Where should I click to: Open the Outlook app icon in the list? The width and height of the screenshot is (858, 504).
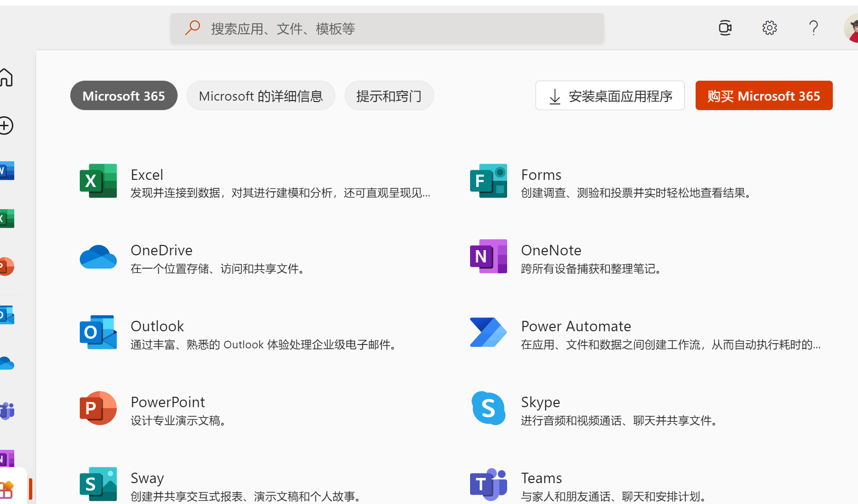coord(98,332)
